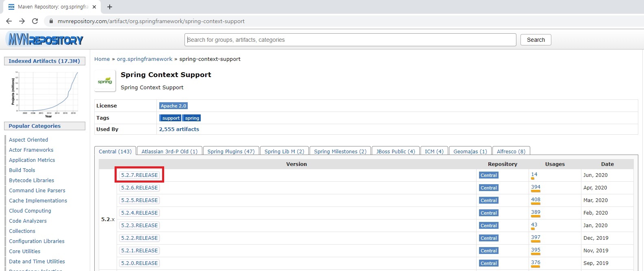Click the Apache 2.0 license badge

173,106
